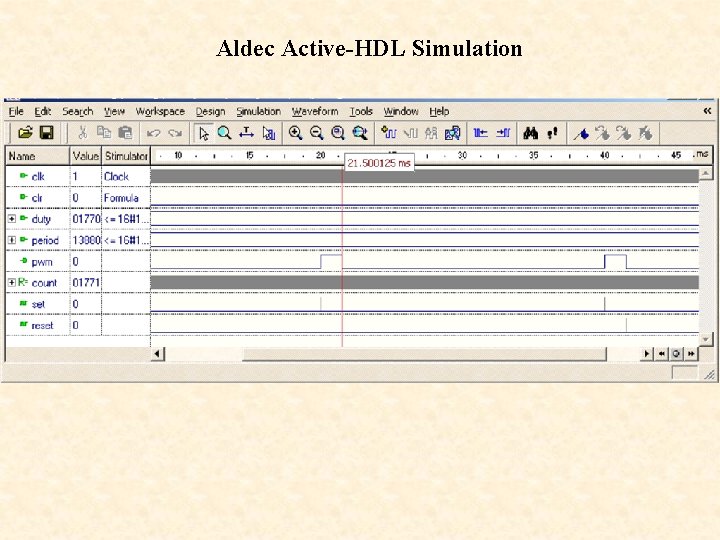The image size is (720, 540).
Task: Select the measurement mode tool icon
Action: coord(247,133)
